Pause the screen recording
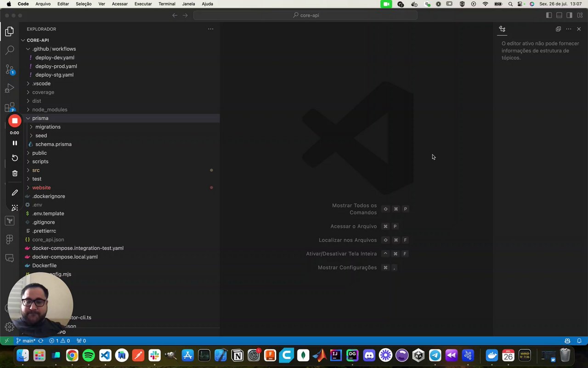This screenshot has height=368, width=588. click(15, 143)
